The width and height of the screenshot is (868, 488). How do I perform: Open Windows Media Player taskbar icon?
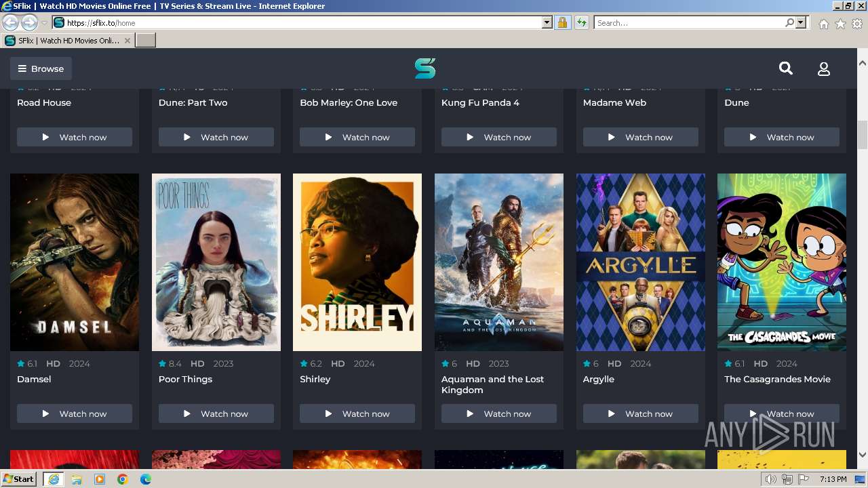(100, 479)
